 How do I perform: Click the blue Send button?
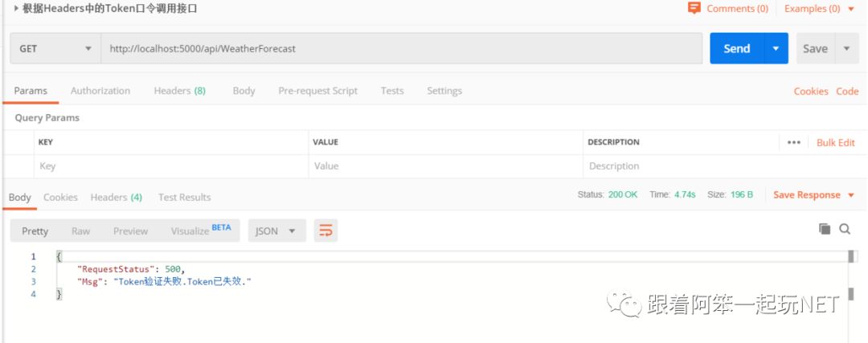pyautogui.click(x=737, y=49)
